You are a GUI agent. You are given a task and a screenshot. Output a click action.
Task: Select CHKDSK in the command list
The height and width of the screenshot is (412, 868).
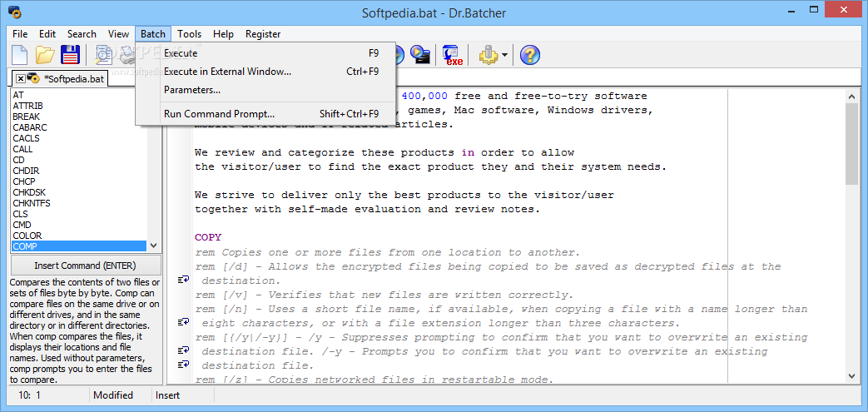79,192
